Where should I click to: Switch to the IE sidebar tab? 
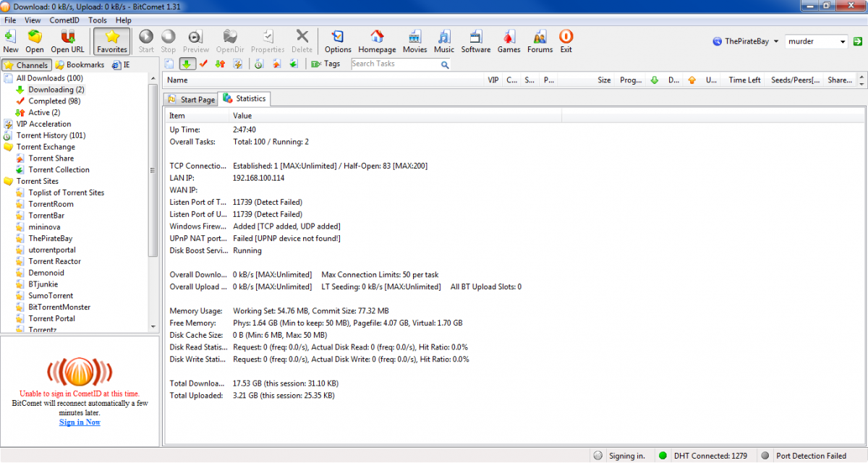(122, 65)
